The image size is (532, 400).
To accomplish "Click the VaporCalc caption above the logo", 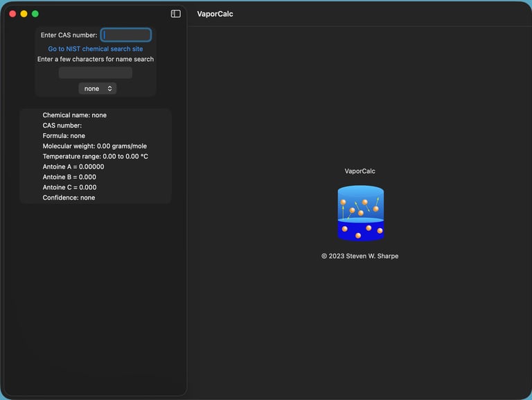I will pos(360,171).
